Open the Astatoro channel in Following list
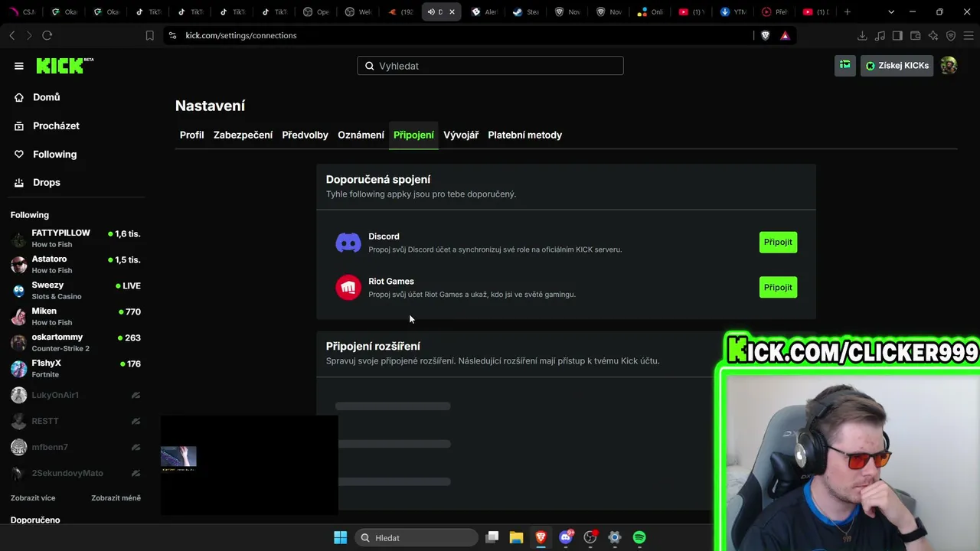 pyautogui.click(x=76, y=265)
